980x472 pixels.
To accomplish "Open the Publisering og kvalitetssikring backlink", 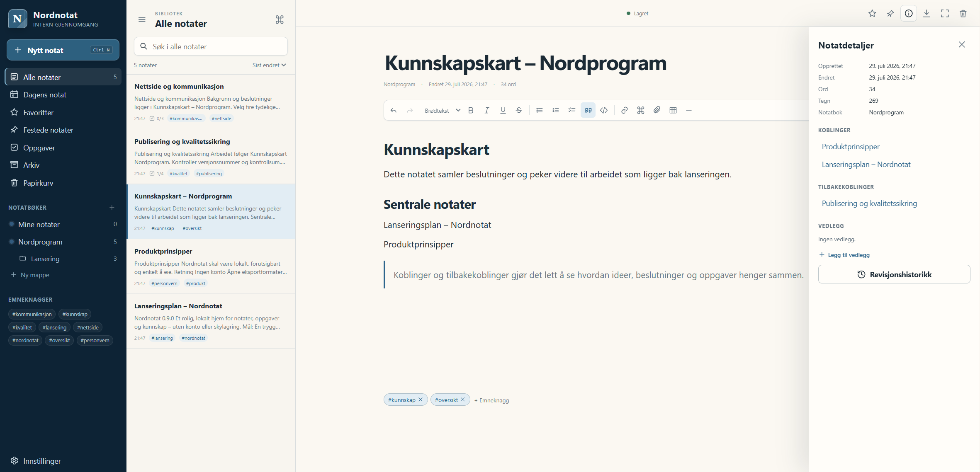I will [x=869, y=203].
